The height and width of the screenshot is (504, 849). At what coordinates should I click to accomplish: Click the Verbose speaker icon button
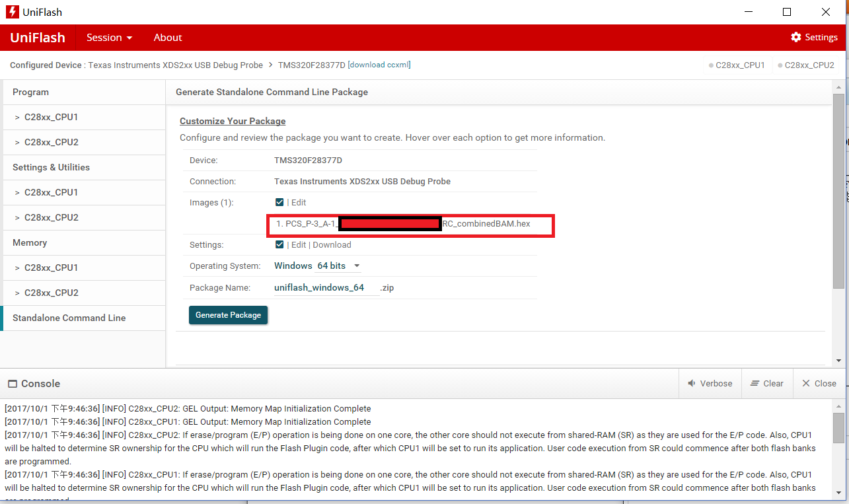[x=710, y=384]
